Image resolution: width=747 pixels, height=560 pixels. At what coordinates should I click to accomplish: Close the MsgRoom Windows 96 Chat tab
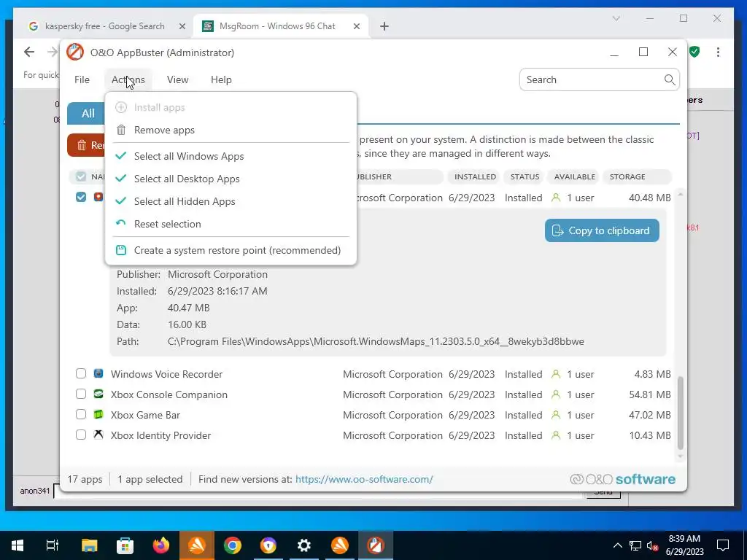point(356,26)
